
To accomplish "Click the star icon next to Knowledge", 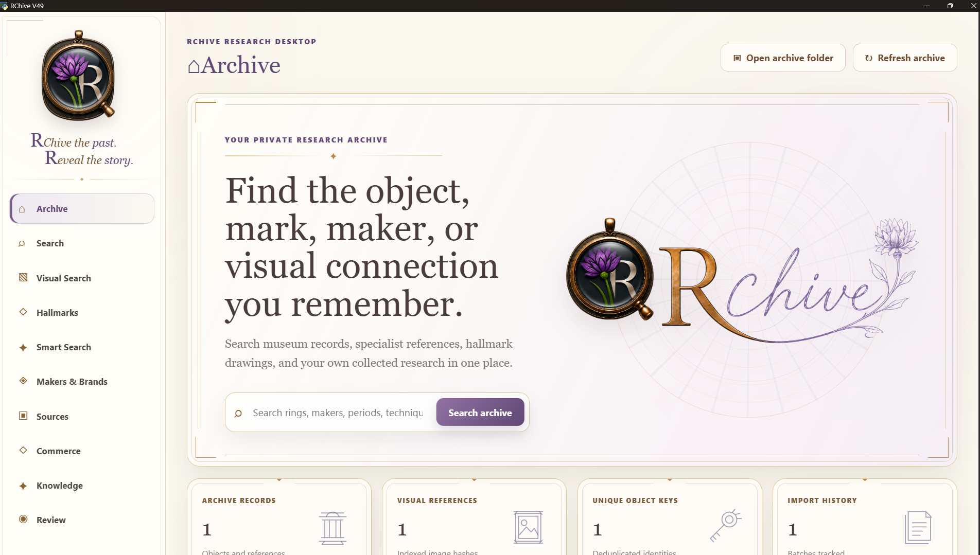I will (x=23, y=486).
